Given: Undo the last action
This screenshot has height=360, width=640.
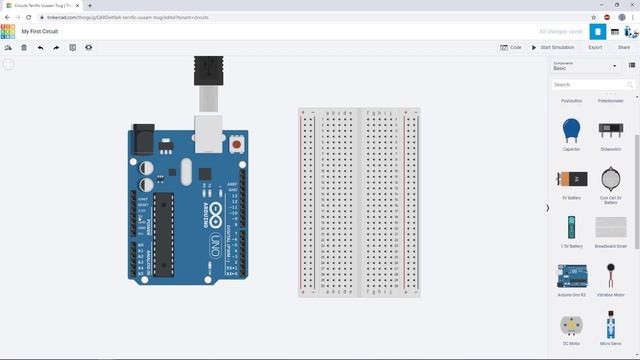Looking at the screenshot, I should click(40, 48).
